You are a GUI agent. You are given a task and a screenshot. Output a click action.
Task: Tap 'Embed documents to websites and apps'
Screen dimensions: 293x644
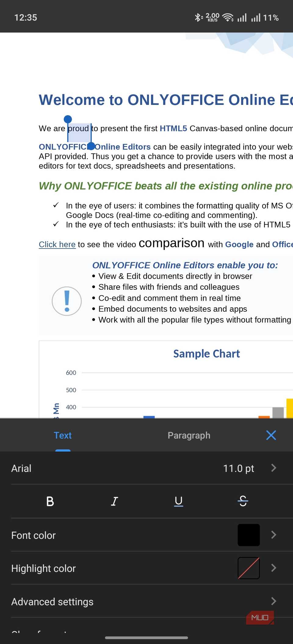(173, 309)
